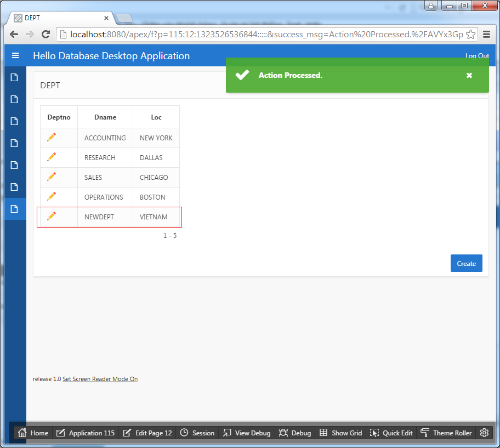Go forward in the browser
The width and height of the screenshot is (500, 448).
coord(30,34)
